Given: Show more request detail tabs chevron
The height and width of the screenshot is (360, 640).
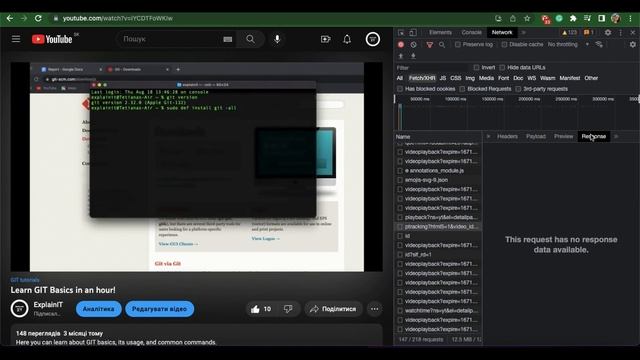Looking at the screenshot, I should click(616, 136).
